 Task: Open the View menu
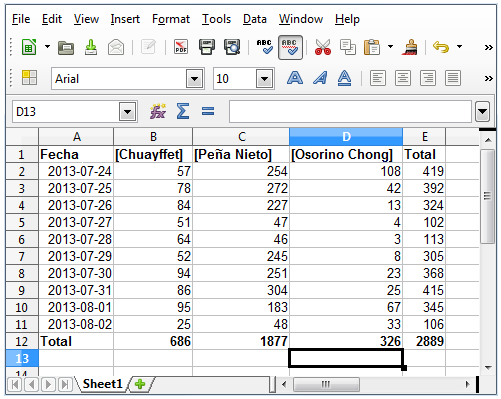[86, 19]
